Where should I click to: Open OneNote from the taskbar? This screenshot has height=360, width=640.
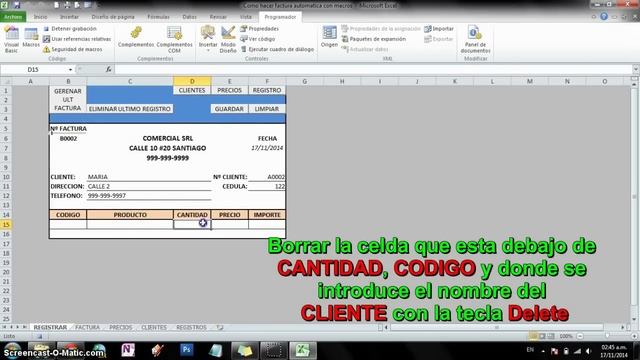128,350
